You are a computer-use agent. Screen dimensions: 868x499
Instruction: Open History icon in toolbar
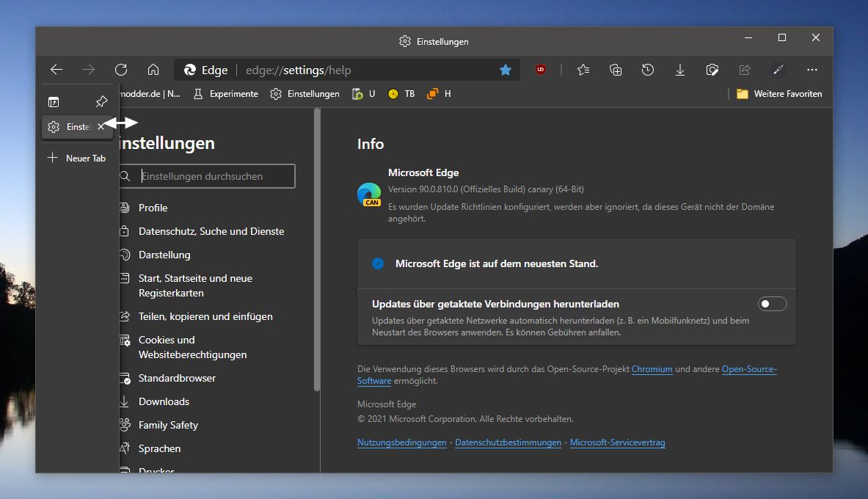(648, 70)
